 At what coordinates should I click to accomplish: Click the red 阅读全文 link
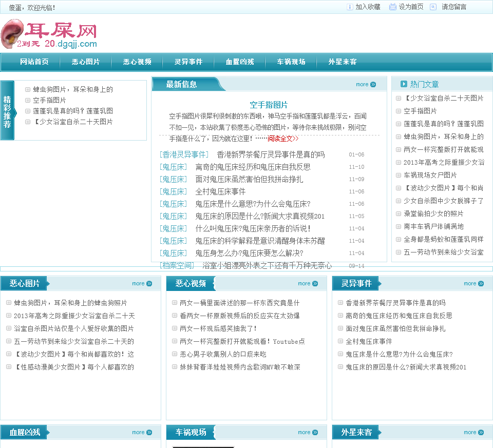coord(283,139)
